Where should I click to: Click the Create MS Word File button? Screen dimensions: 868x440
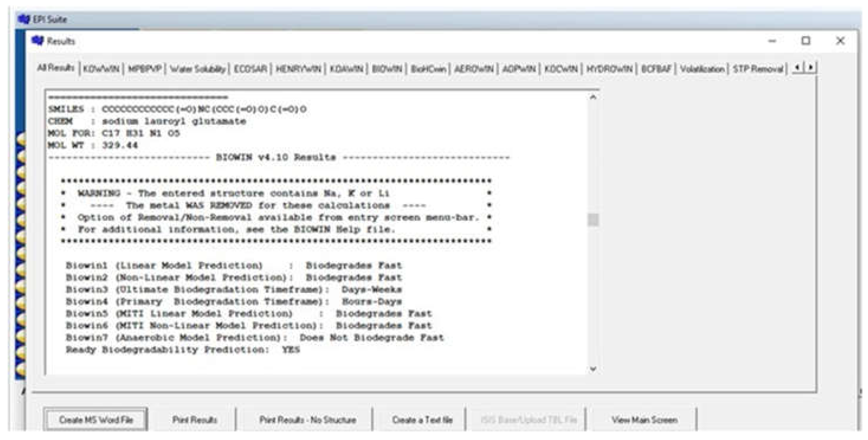pyautogui.click(x=96, y=420)
